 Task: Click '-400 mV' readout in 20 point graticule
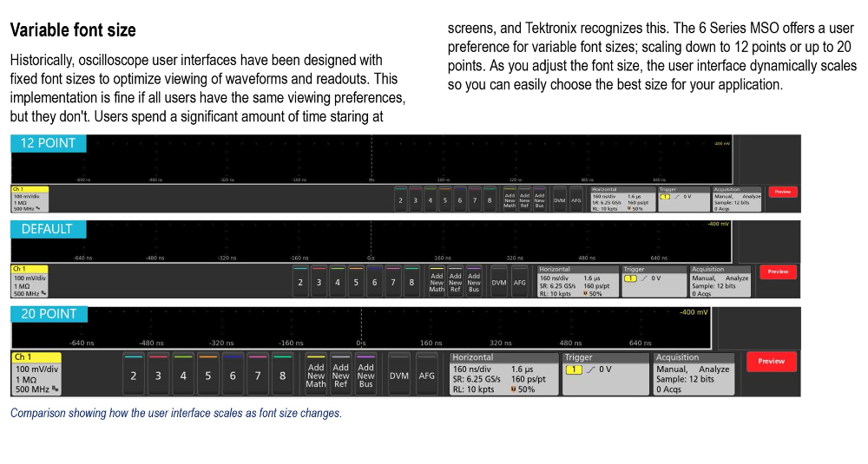(694, 312)
